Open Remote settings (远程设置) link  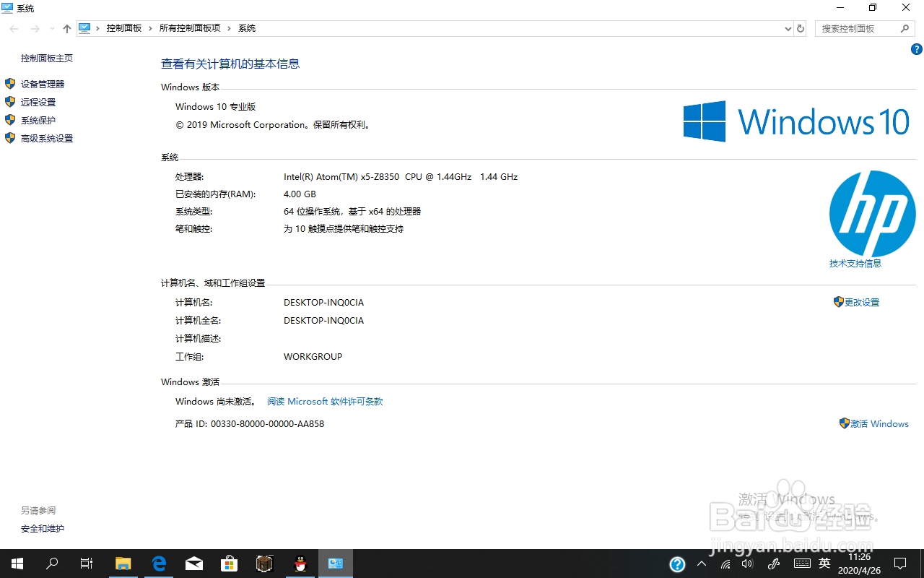coord(38,103)
